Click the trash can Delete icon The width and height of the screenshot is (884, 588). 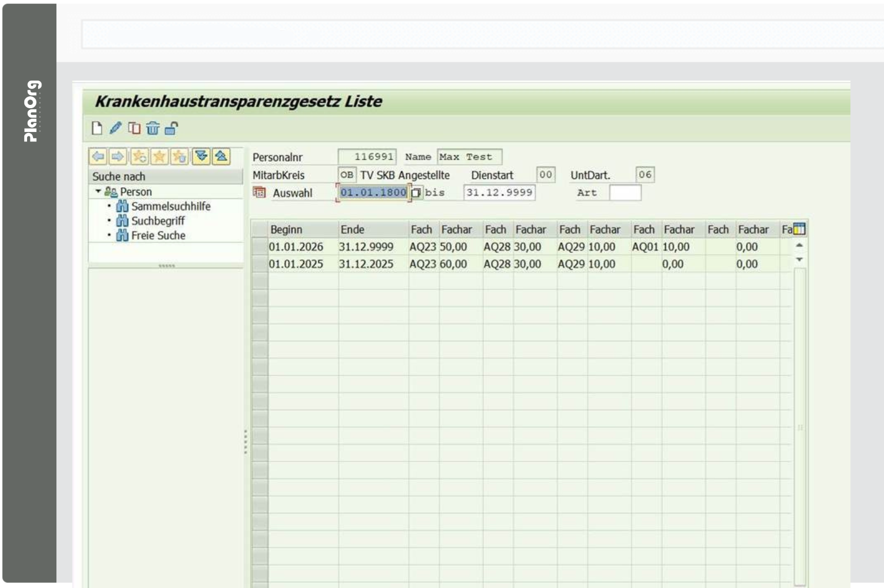click(x=152, y=129)
